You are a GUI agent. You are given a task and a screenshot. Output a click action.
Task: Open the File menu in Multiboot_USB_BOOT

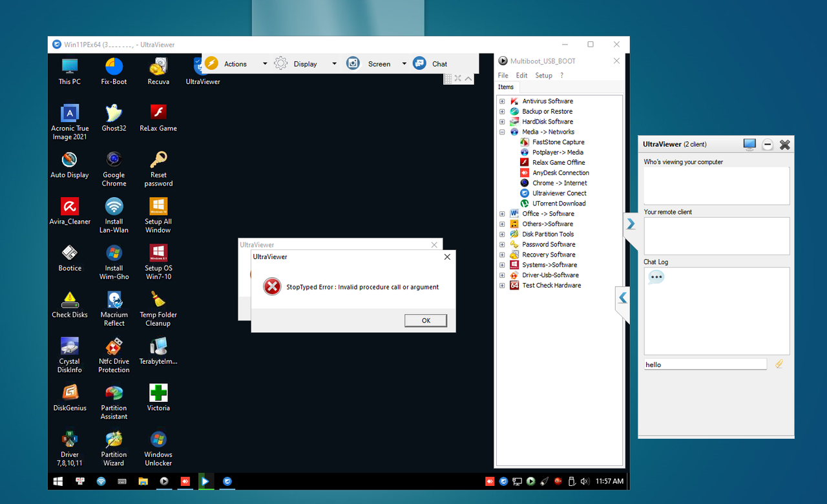click(x=503, y=75)
